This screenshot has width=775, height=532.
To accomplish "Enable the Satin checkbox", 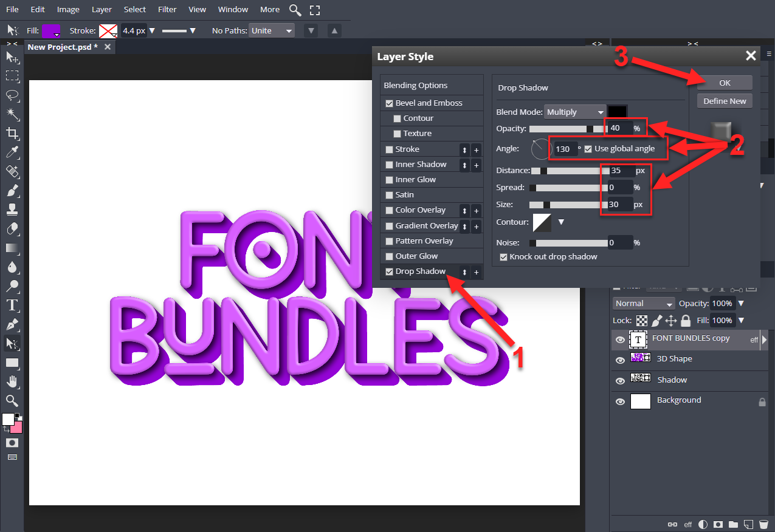I will pos(390,195).
